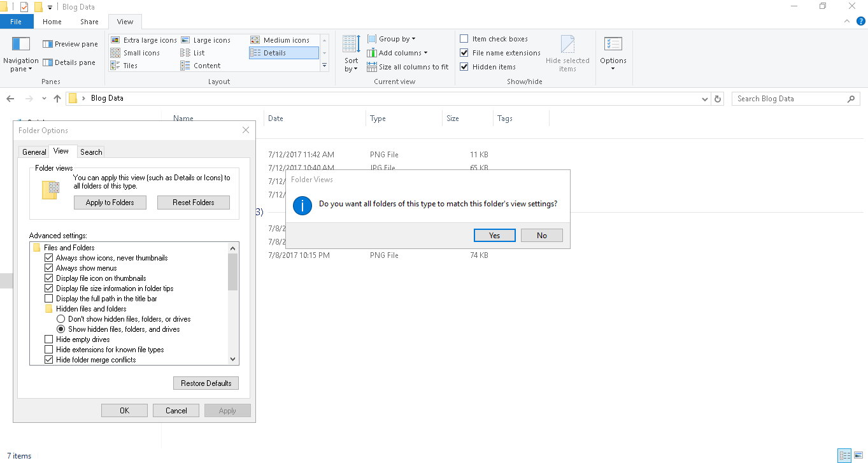Viewport: 868px width, 463px height.
Task: Expand the address bar history dropdown
Action: 705,99
